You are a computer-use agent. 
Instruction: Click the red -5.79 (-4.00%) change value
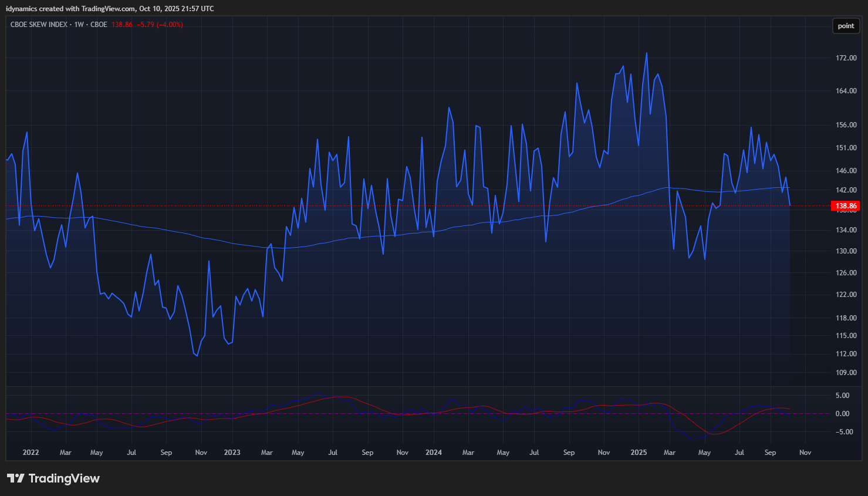click(x=160, y=25)
